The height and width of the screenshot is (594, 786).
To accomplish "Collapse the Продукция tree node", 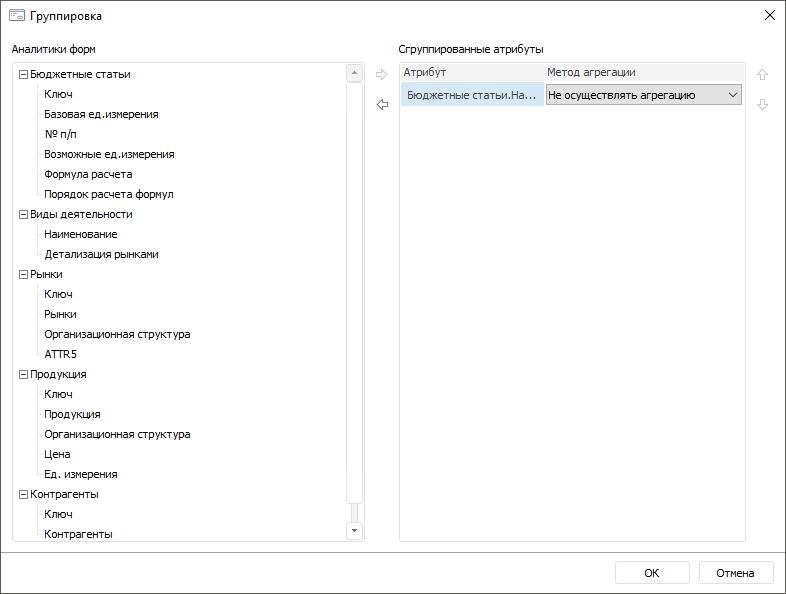I will point(24,374).
